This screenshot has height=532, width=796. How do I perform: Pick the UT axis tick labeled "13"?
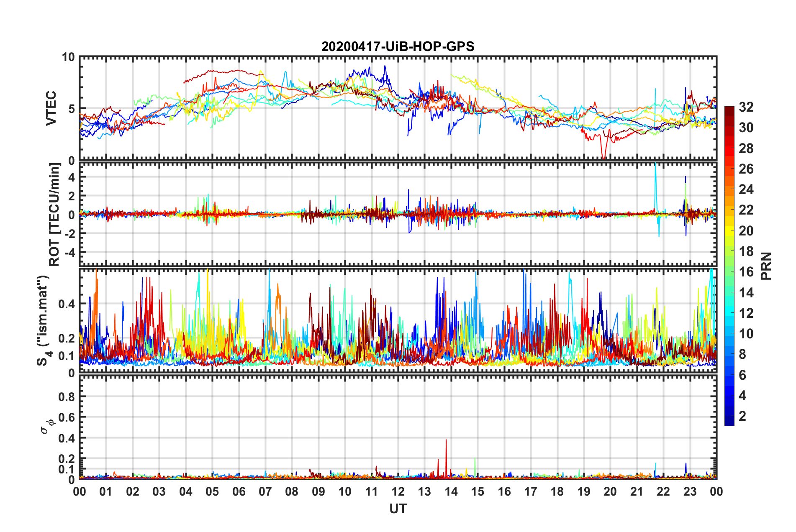424,491
